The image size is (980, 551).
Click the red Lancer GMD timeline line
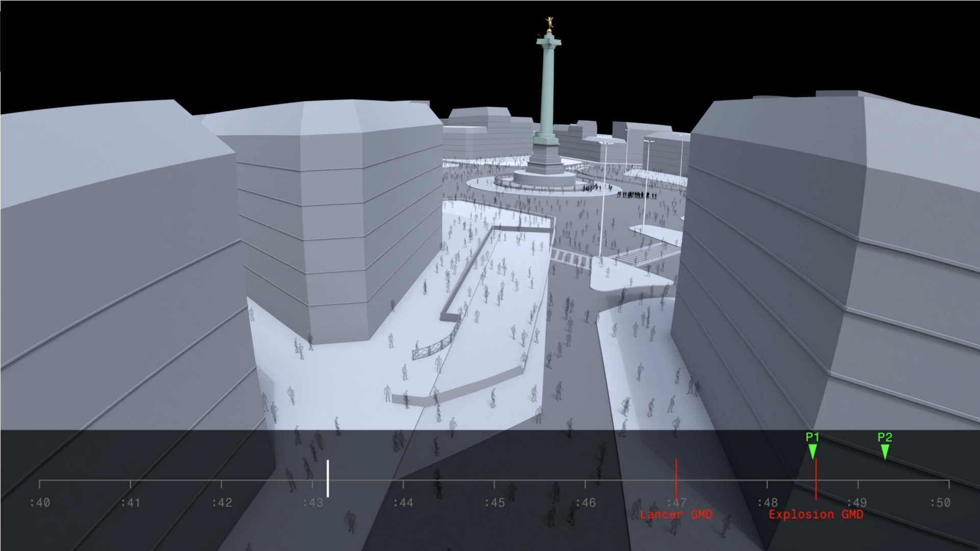point(676,480)
